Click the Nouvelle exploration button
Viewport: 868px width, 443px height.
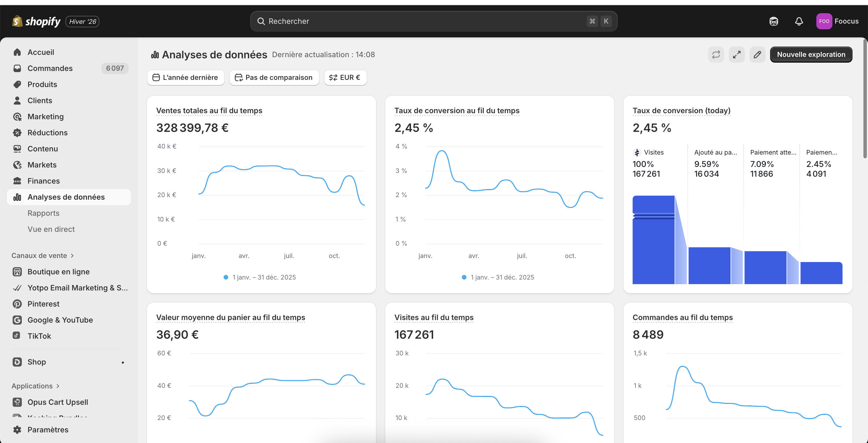coord(811,55)
